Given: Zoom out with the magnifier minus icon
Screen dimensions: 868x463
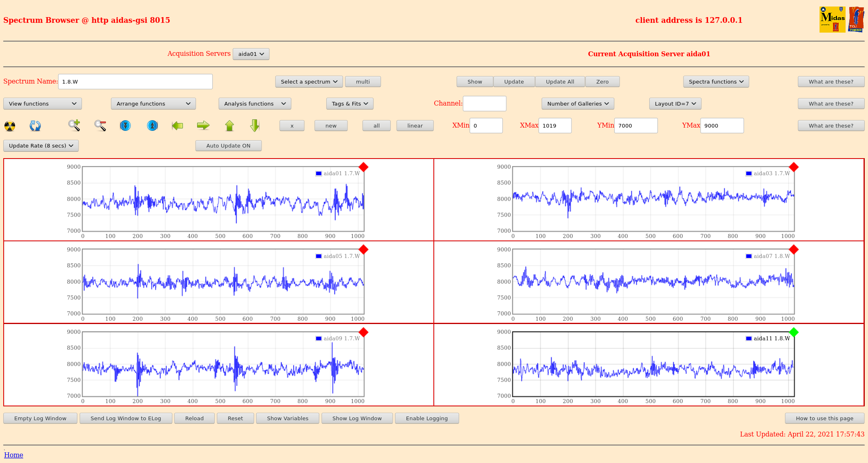Looking at the screenshot, I should pos(100,126).
